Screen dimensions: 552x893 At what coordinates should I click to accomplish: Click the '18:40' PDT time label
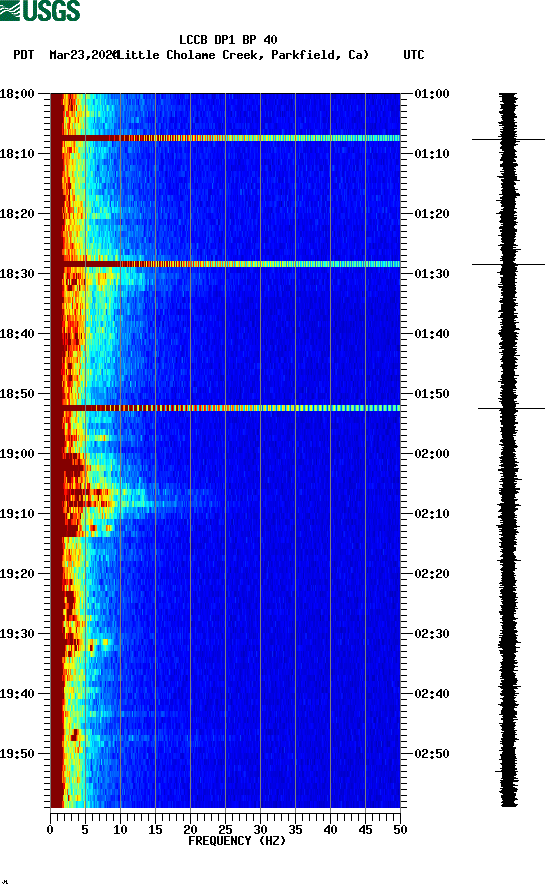click(x=17, y=334)
